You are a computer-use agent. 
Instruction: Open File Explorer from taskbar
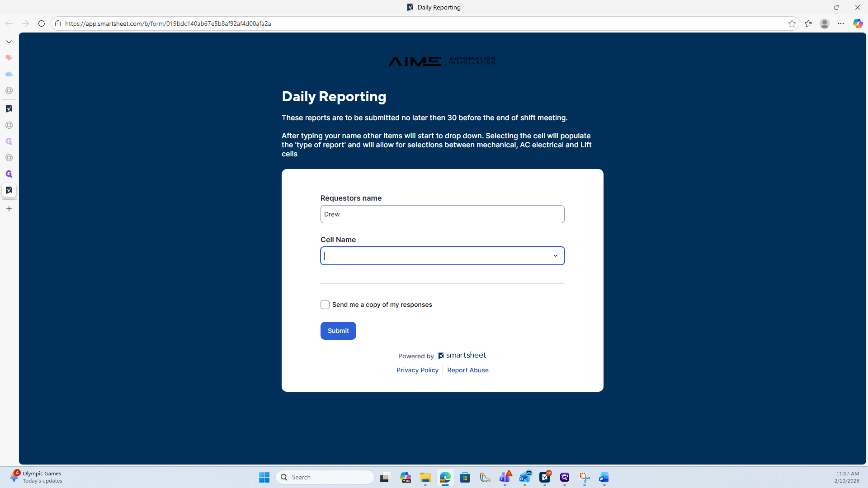point(425,477)
